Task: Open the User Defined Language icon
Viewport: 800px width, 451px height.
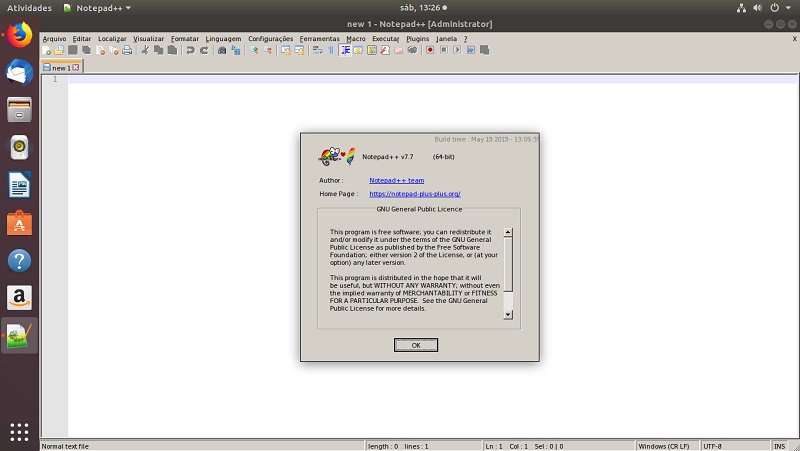Action: tap(358, 50)
